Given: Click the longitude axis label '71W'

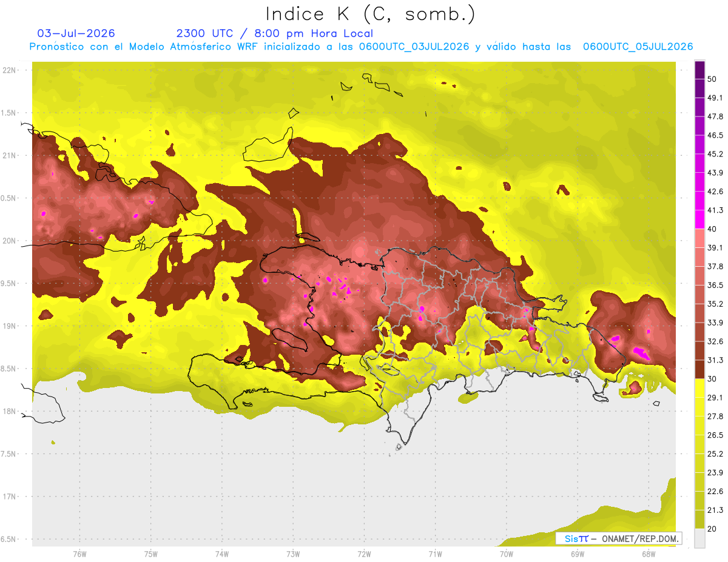Looking at the screenshot, I should tap(435, 554).
